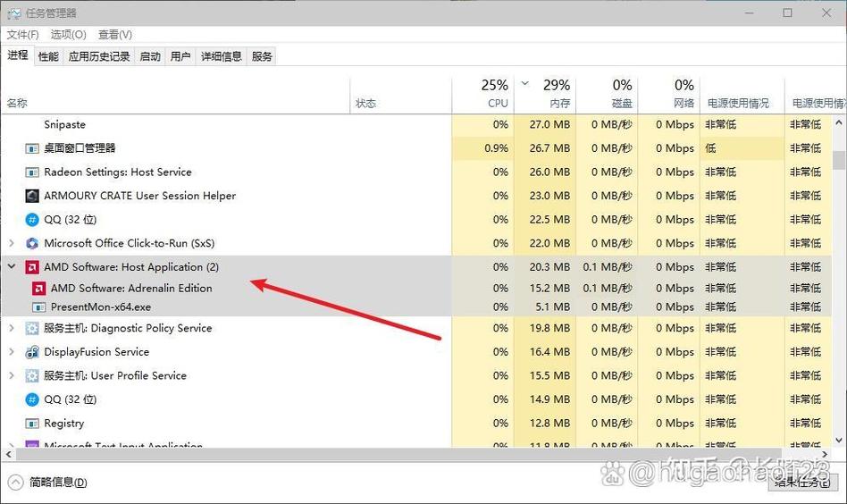
Task: Select the Registry process name
Action: [63, 424]
